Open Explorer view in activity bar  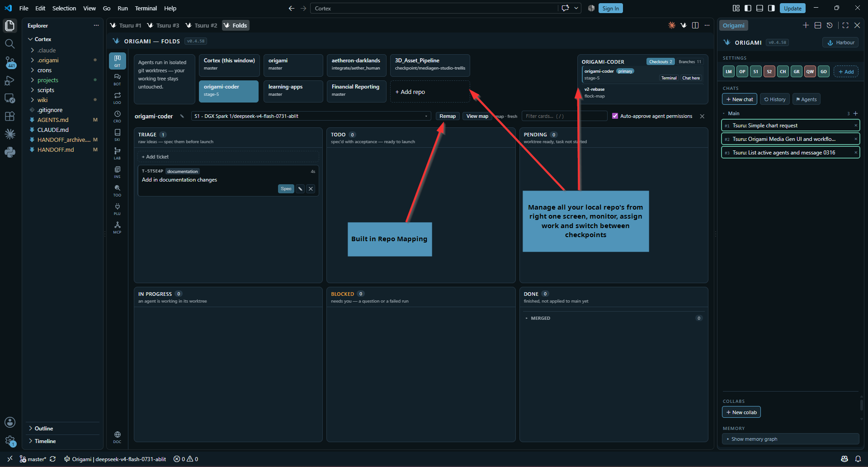tap(9, 26)
